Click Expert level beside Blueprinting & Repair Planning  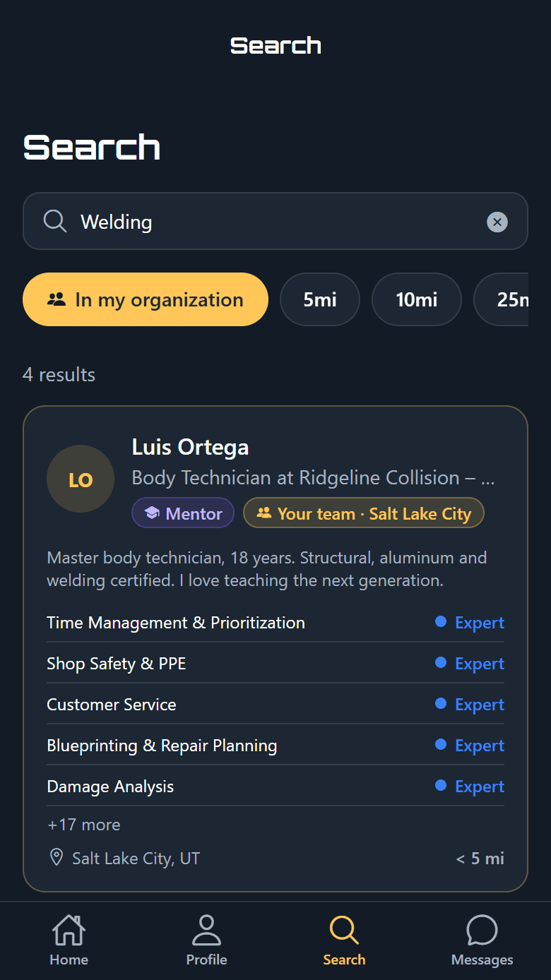470,746
